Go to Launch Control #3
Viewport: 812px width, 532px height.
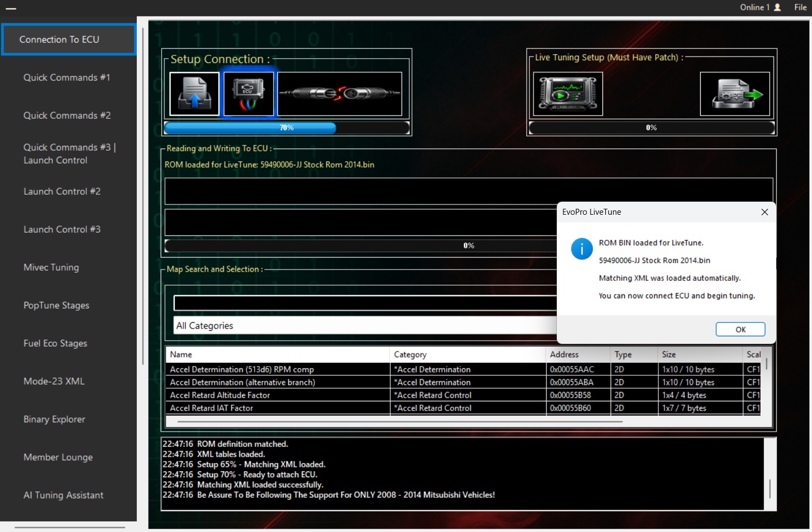tap(62, 229)
